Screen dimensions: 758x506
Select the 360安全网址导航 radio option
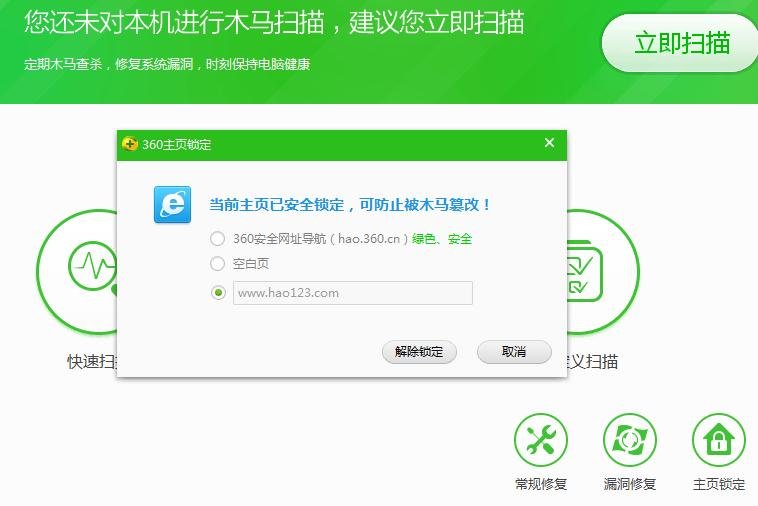click(218, 238)
